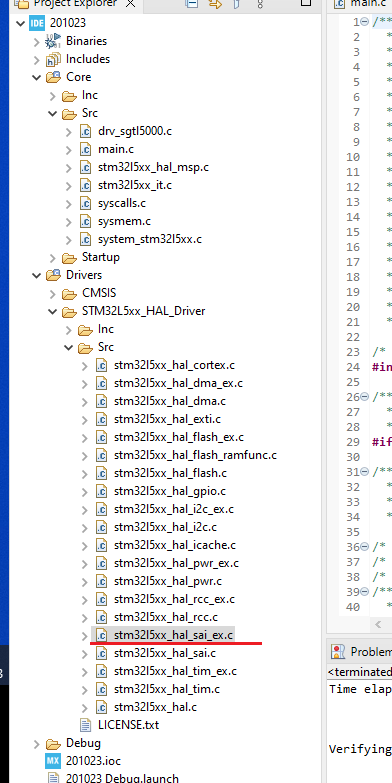Select stm32l5xx_hal_tim_ex.c file name
This screenshot has width=392, height=783.
coord(175,671)
